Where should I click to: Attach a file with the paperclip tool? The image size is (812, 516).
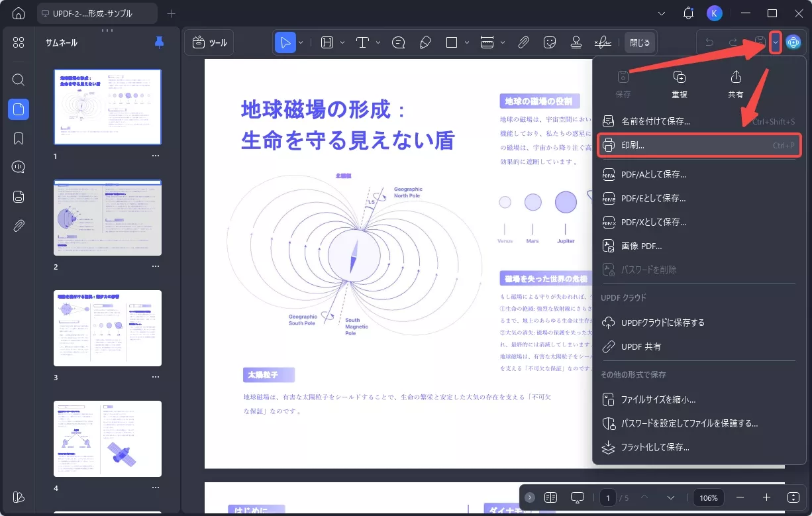[523, 42]
